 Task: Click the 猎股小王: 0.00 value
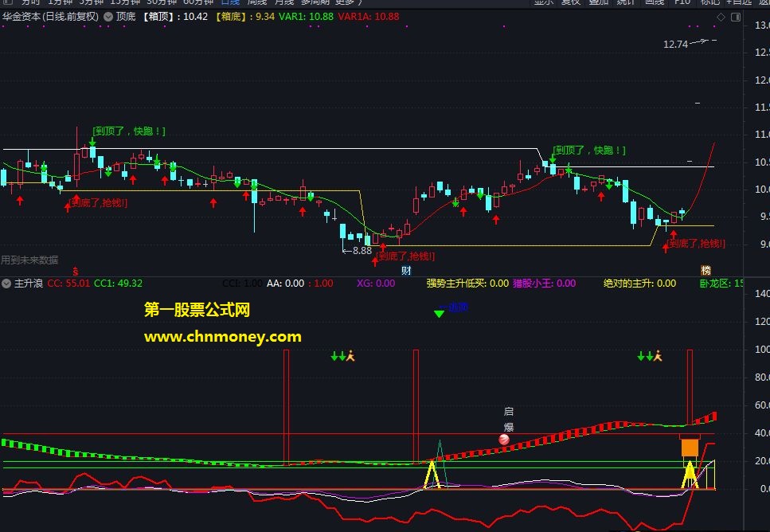[x=544, y=284]
